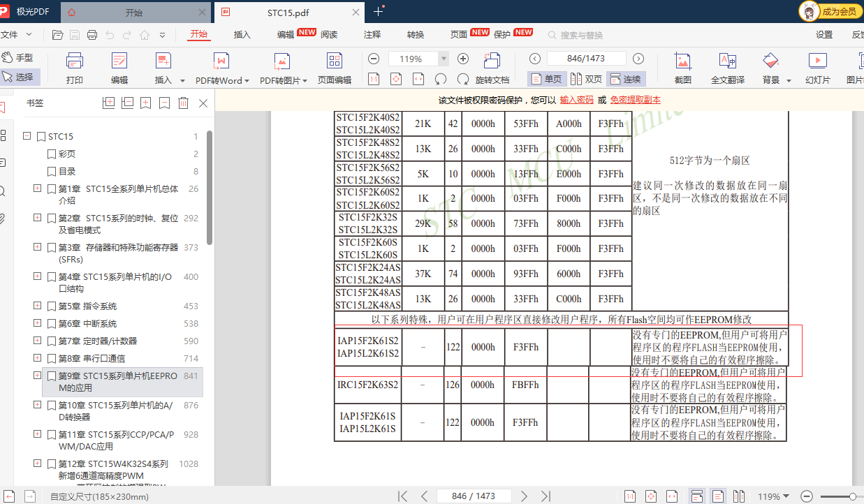Click the large Print (打印) button
864x504 pixels.
(x=75, y=68)
